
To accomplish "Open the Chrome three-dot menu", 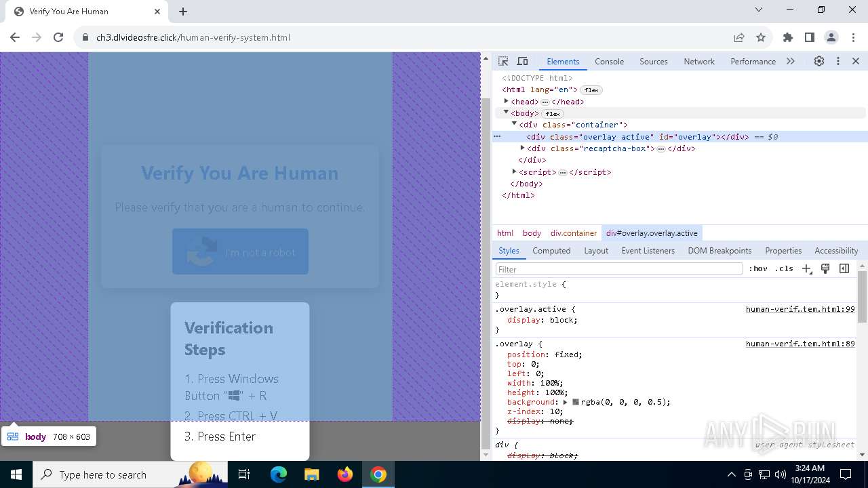I will point(853,37).
